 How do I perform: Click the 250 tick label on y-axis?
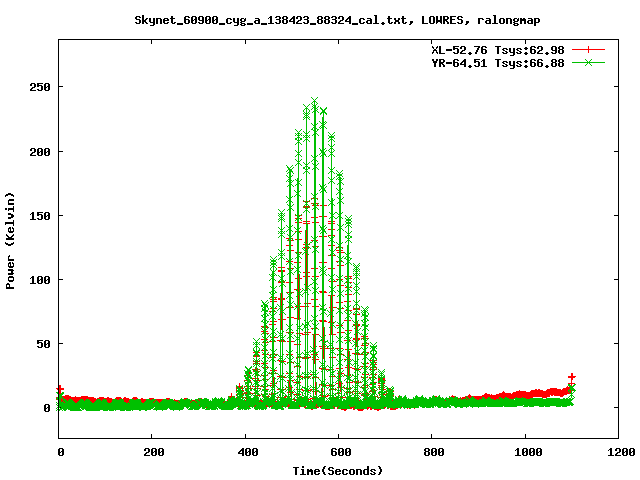[40, 87]
